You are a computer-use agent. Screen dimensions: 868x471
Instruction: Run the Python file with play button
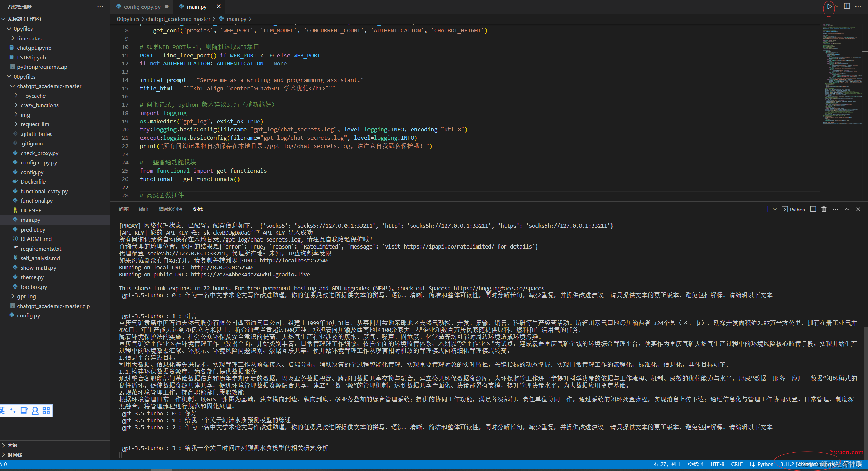[829, 6]
